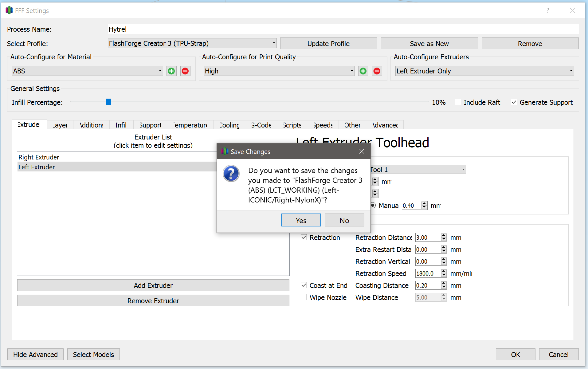Switch to the G-Code tab
588x369 pixels.
[261, 125]
